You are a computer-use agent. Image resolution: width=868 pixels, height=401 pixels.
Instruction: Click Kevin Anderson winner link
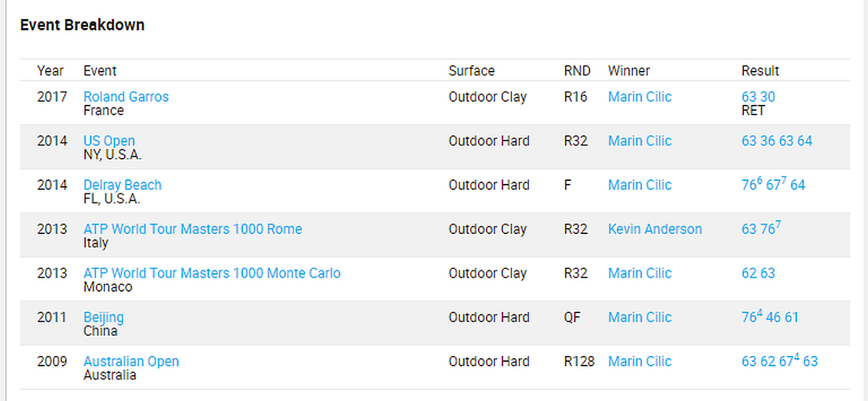(655, 229)
